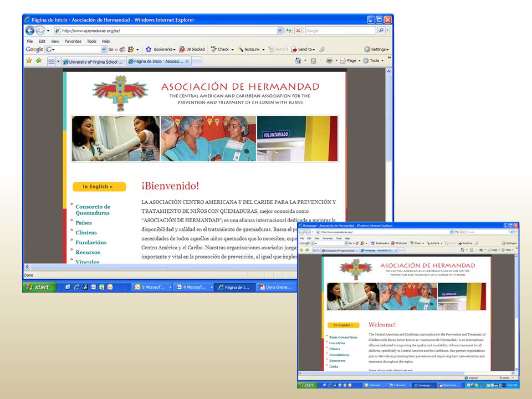Screen dimensions: 532x399
Task: Click Home icon in English Homepage window
Action: tap(462, 250)
